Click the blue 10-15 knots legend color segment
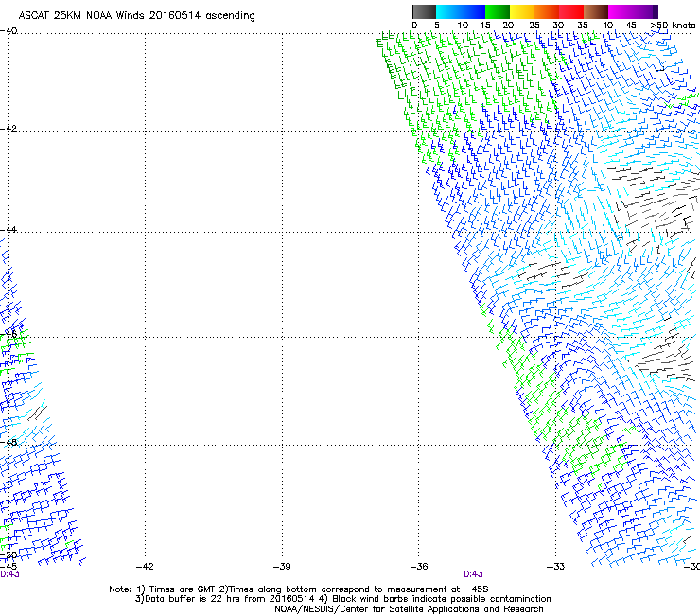The image size is (700, 615). 473,11
